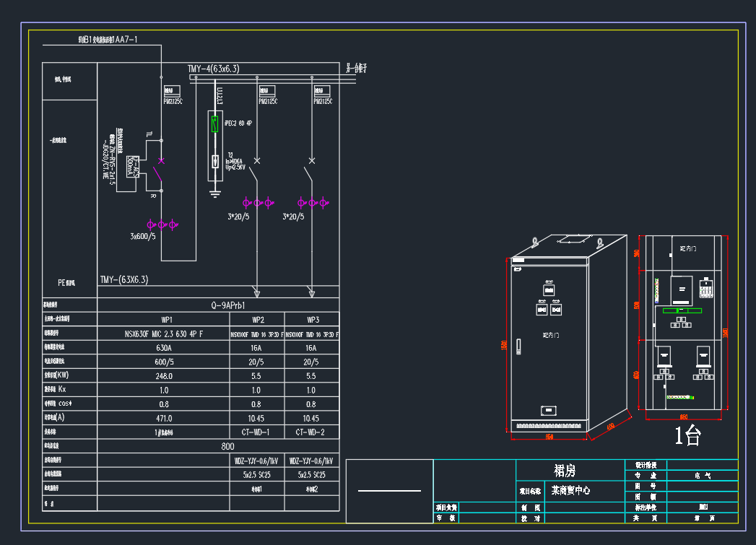Select the 3*20/5 label on the WP3 feeder
The height and width of the screenshot is (545, 756).
[293, 217]
